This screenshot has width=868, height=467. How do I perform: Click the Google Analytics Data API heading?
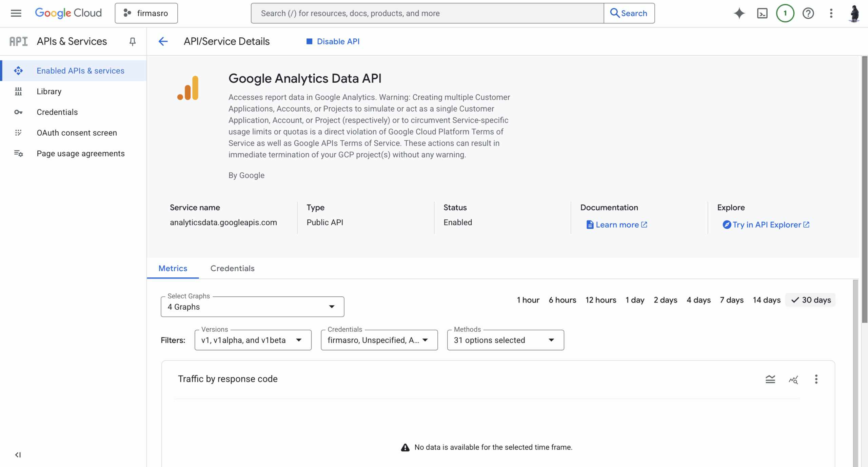(x=305, y=78)
